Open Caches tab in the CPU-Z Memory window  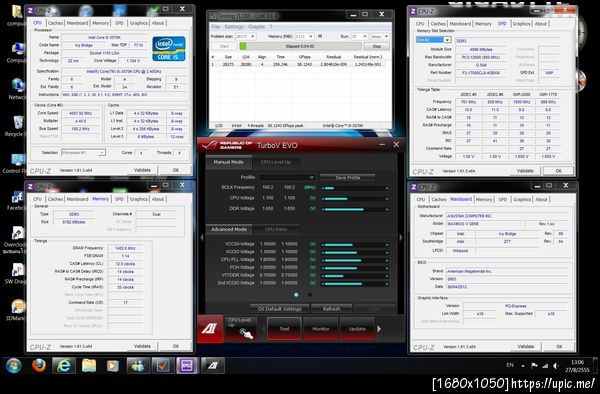point(55,199)
